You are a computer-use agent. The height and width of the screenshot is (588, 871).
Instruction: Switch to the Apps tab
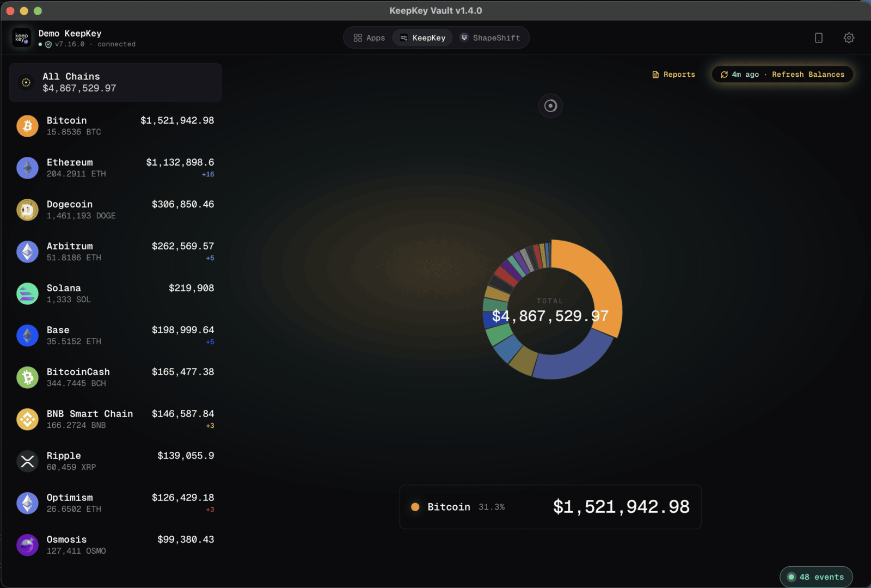(x=369, y=38)
